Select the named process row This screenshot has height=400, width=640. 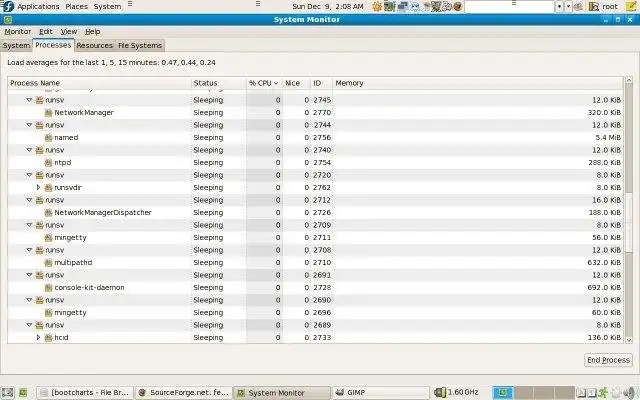pyautogui.click(x=315, y=138)
